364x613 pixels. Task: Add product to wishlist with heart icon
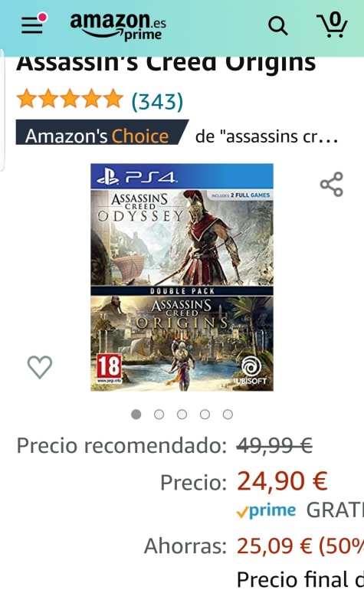[40, 367]
